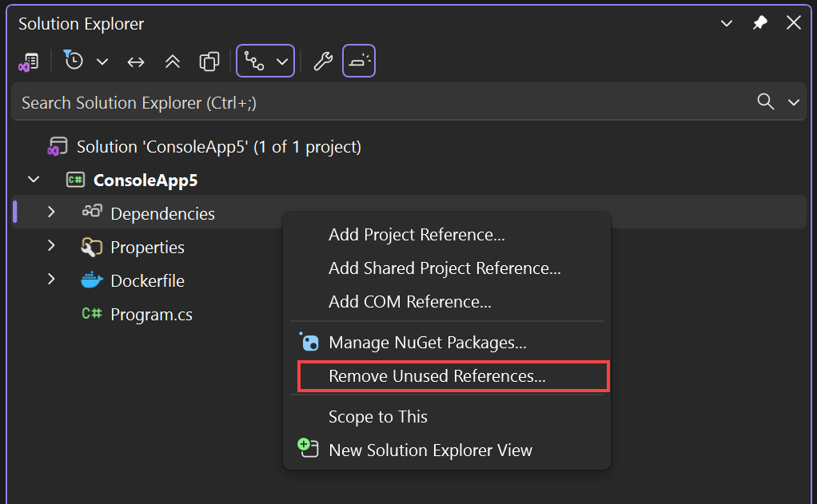Viewport: 817px width, 504px height.
Task: Collapse All tree nodes icon
Action: pos(173,62)
